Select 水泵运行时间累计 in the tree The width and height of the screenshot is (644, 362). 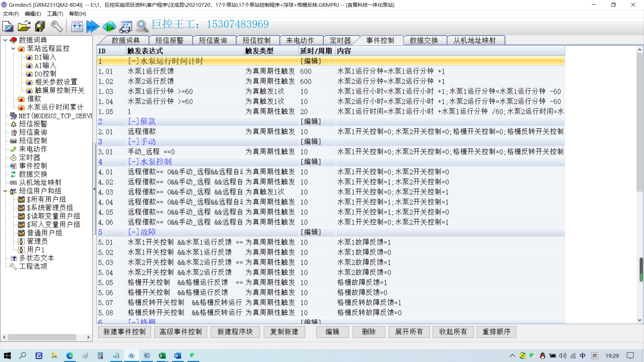tap(55, 107)
